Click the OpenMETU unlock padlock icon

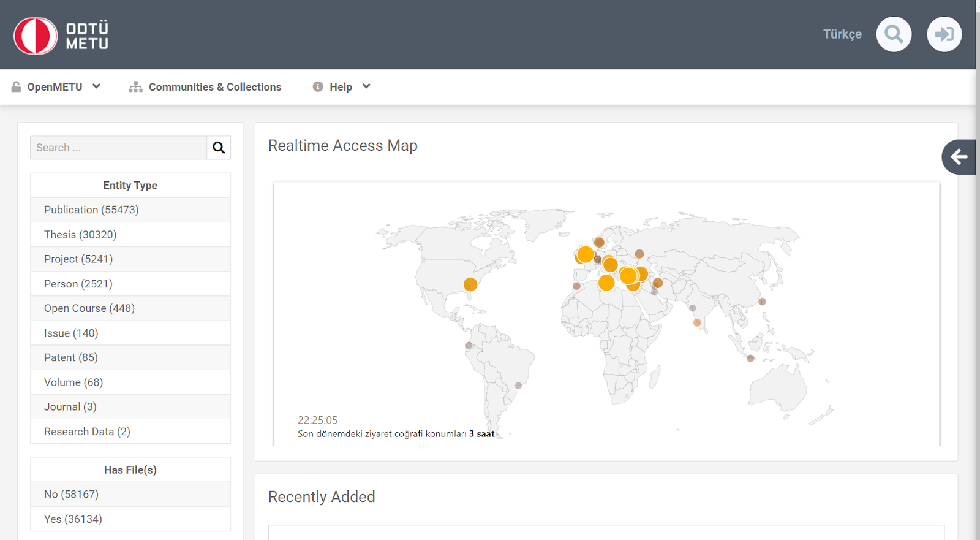click(17, 87)
